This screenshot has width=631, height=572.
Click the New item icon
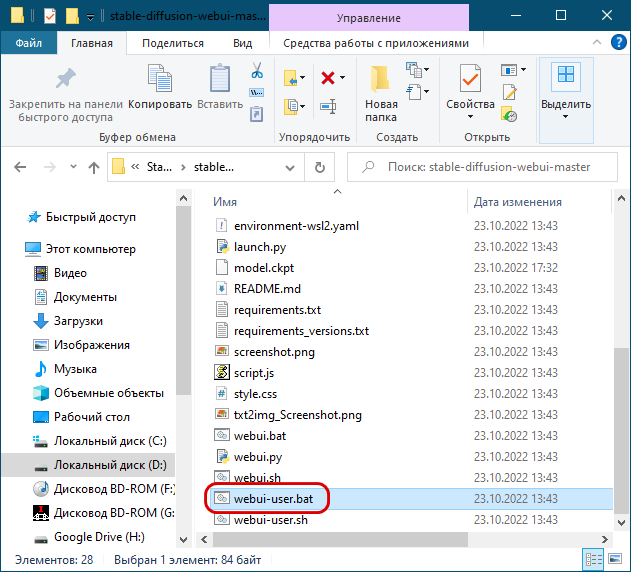pos(414,70)
